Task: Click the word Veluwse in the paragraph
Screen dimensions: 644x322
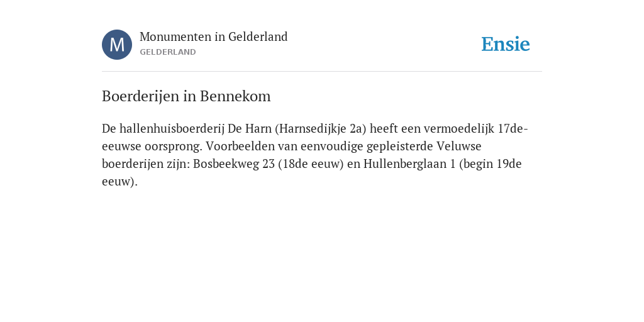Action: 458,146
